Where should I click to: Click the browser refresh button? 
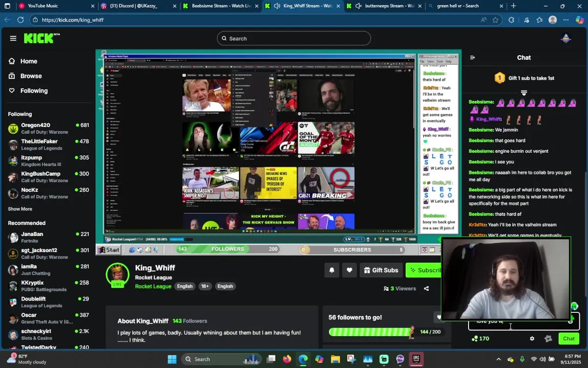20,20
